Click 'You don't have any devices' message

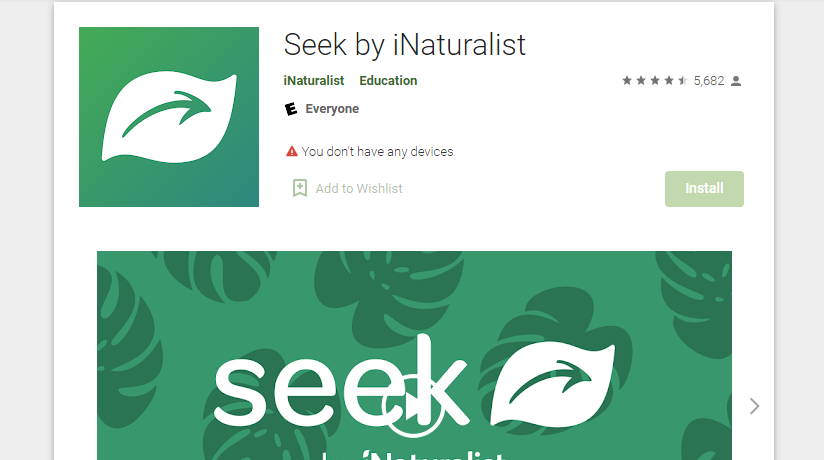(x=377, y=151)
